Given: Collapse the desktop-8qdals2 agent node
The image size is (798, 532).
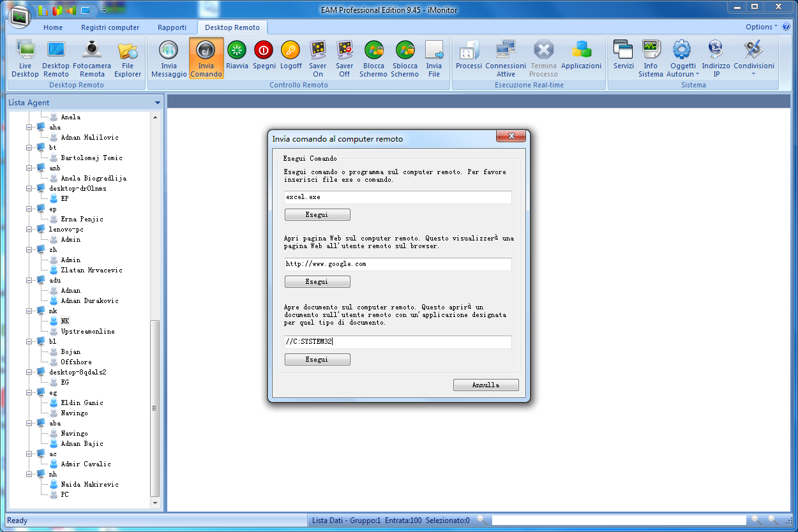Looking at the screenshot, I should tap(29, 373).
